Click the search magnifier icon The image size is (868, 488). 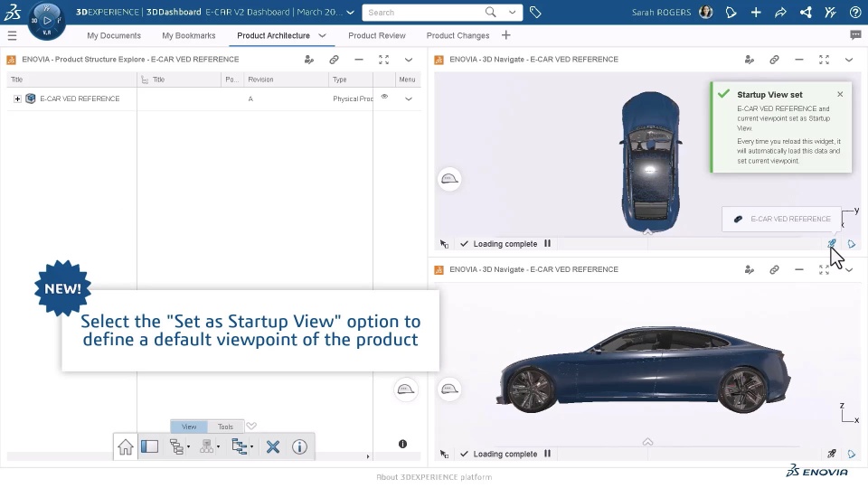[x=490, y=12]
